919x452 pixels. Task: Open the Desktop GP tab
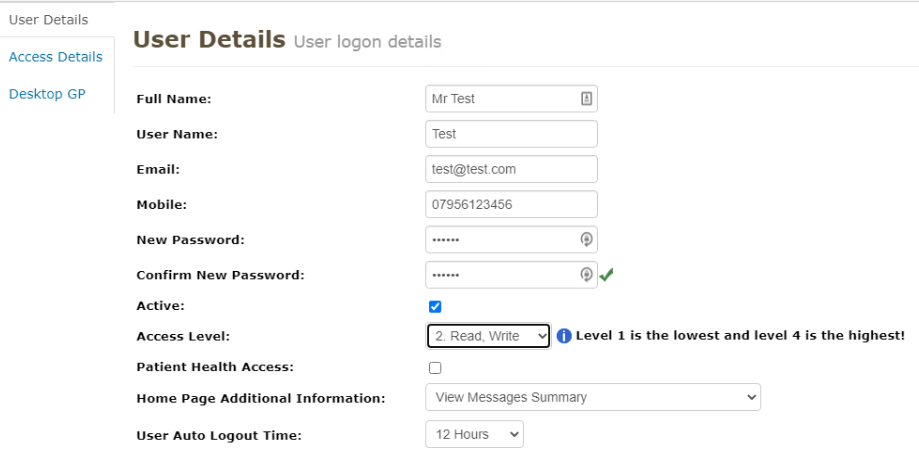(47, 94)
